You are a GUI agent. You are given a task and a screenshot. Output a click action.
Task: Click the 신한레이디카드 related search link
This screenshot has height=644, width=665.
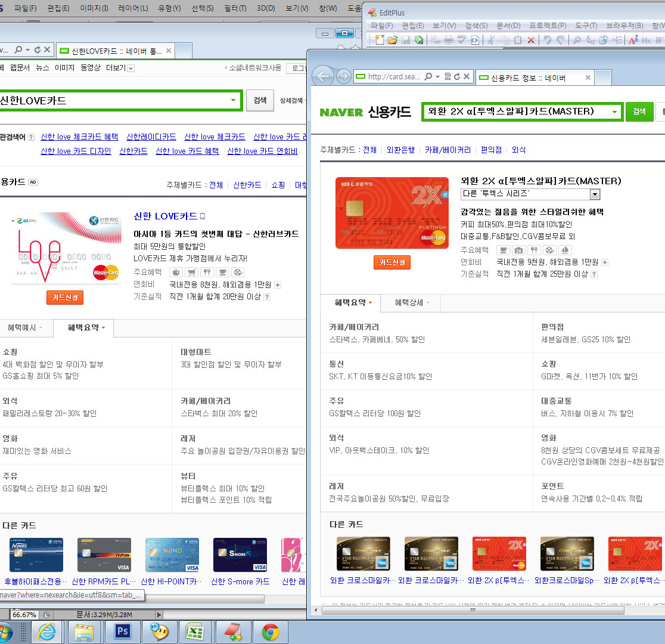pyautogui.click(x=151, y=137)
